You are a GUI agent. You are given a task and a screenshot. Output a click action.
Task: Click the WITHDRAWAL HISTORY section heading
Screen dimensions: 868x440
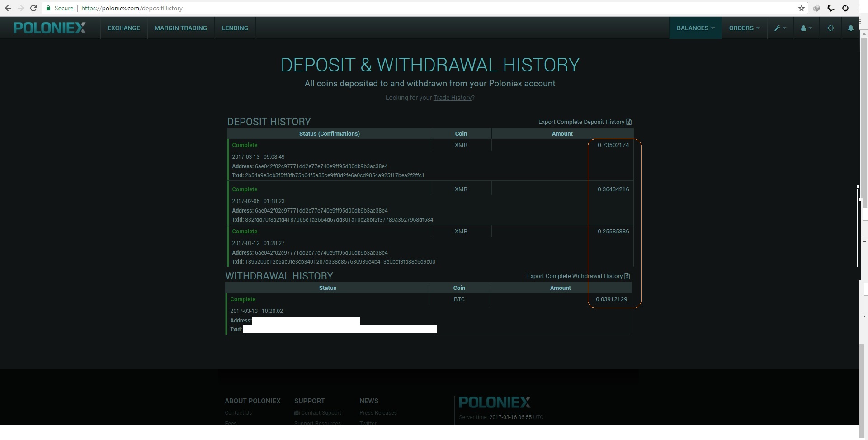[x=279, y=276]
